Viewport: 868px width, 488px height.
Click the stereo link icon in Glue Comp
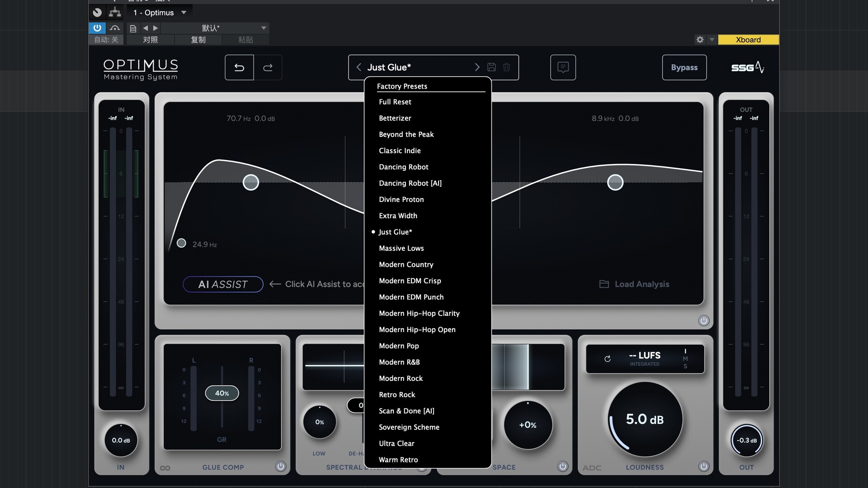click(165, 468)
